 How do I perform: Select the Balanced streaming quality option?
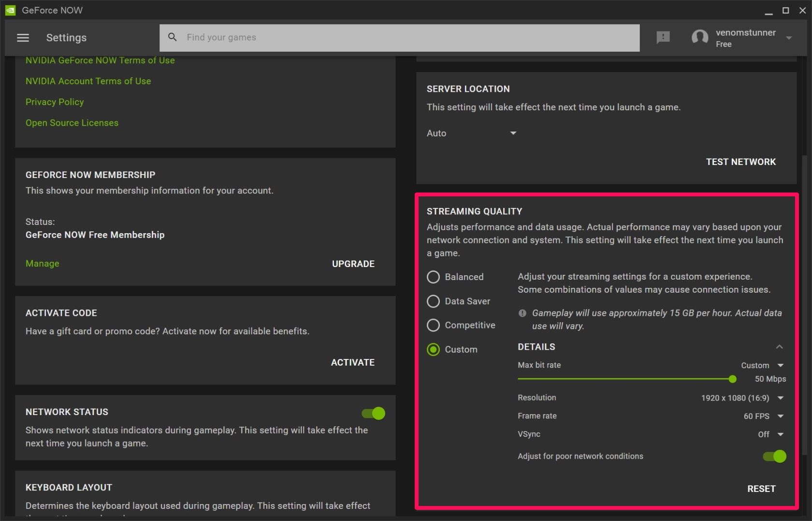click(433, 277)
